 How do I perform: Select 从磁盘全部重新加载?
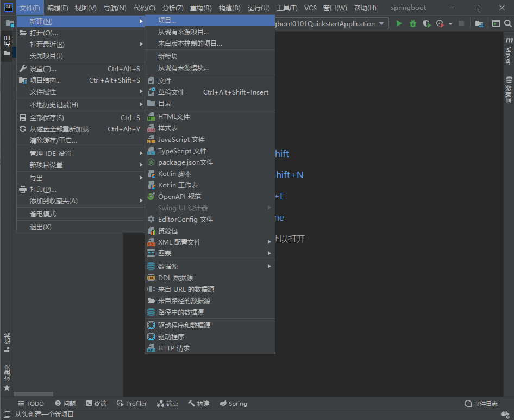coord(80,129)
